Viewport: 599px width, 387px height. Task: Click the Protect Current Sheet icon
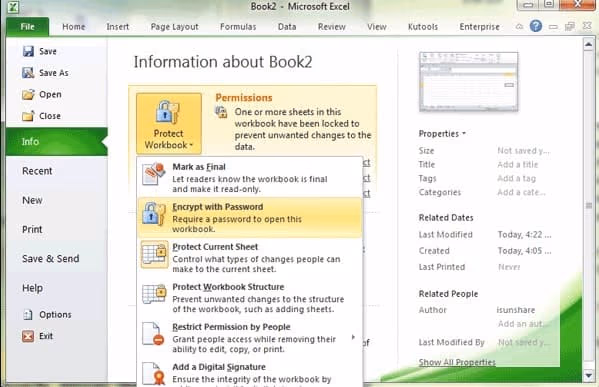pyautogui.click(x=154, y=254)
